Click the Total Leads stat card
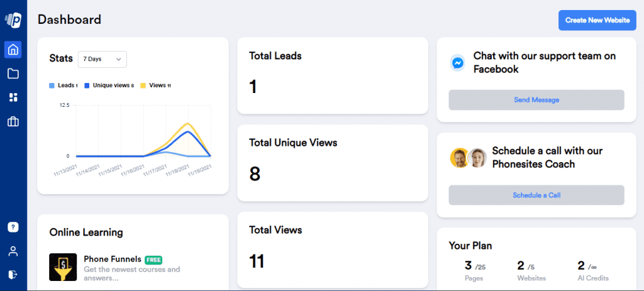This screenshot has height=291, width=644. click(332, 75)
